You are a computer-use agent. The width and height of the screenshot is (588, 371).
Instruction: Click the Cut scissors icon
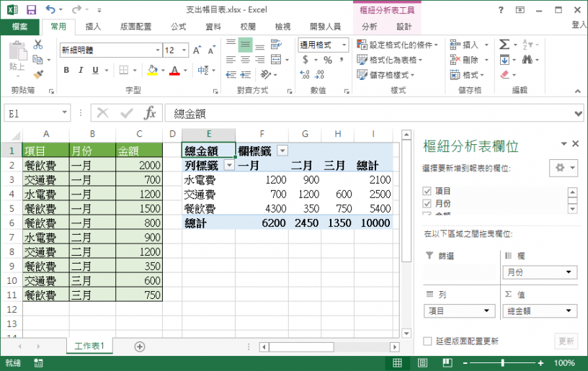tap(38, 45)
